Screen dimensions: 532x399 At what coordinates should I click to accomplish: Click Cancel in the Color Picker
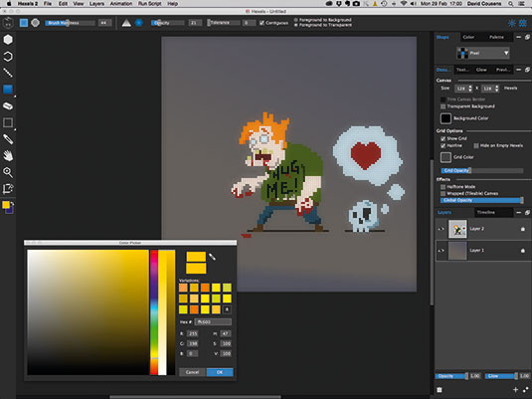click(x=192, y=372)
